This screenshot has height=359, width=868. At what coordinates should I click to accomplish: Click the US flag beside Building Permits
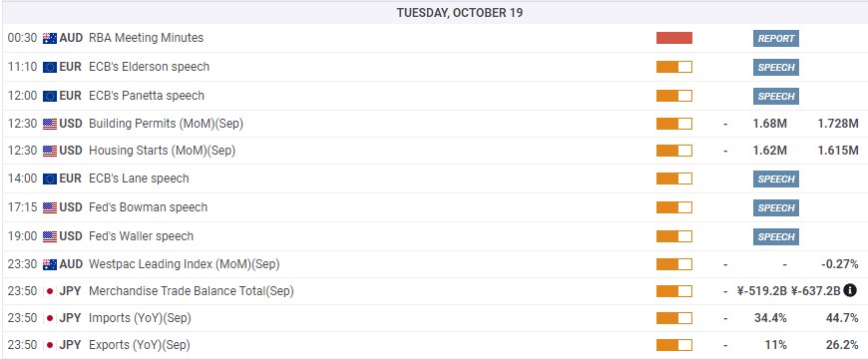50,124
